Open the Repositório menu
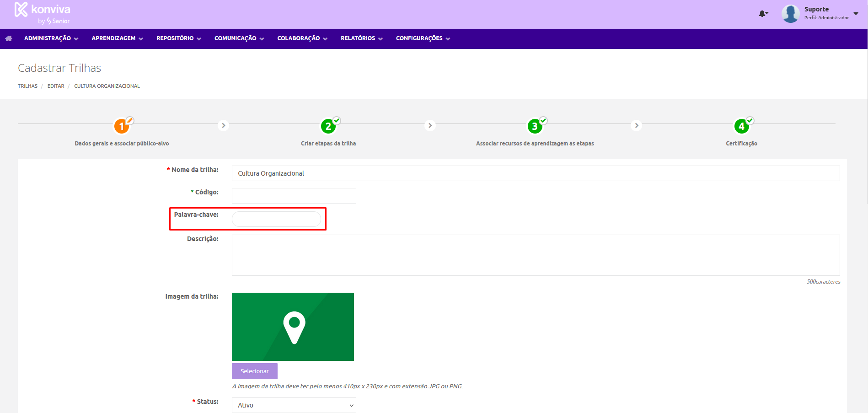 (x=179, y=38)
